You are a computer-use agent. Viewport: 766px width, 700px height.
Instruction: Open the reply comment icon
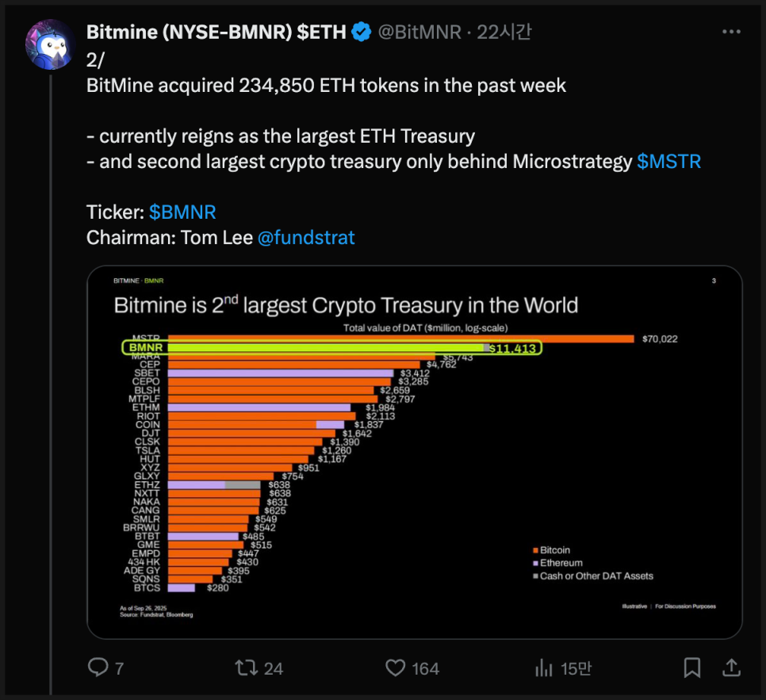click(98, 667)
